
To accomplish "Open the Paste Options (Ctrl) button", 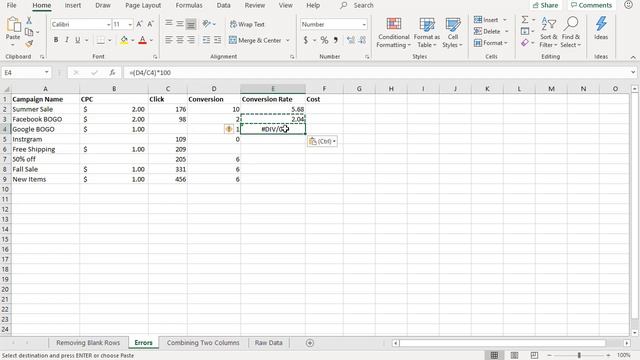I will [x=322, y=141].
